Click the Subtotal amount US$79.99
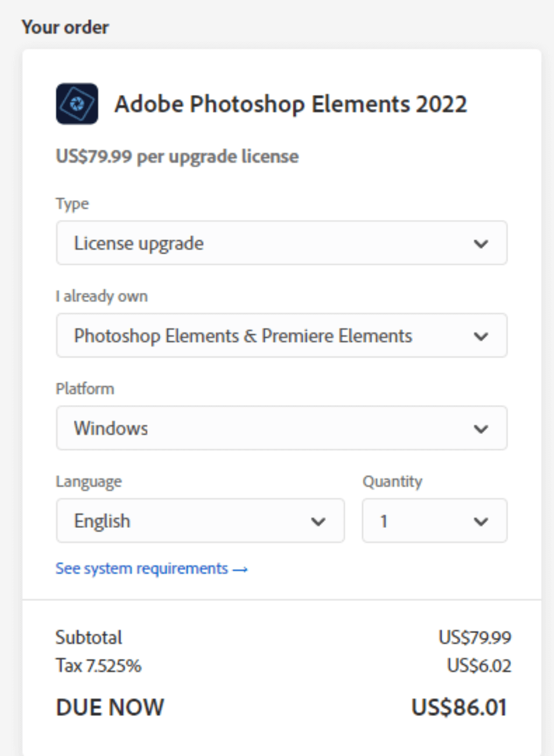The height and width of the screenshot is (756, 554). (x=476, y=637)
